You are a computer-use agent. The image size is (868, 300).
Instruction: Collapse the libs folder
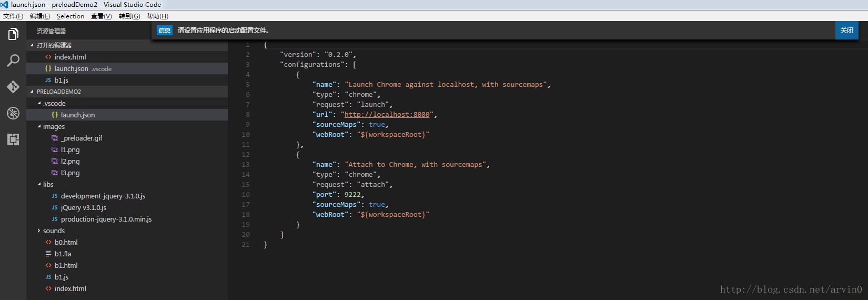(39, 184)
